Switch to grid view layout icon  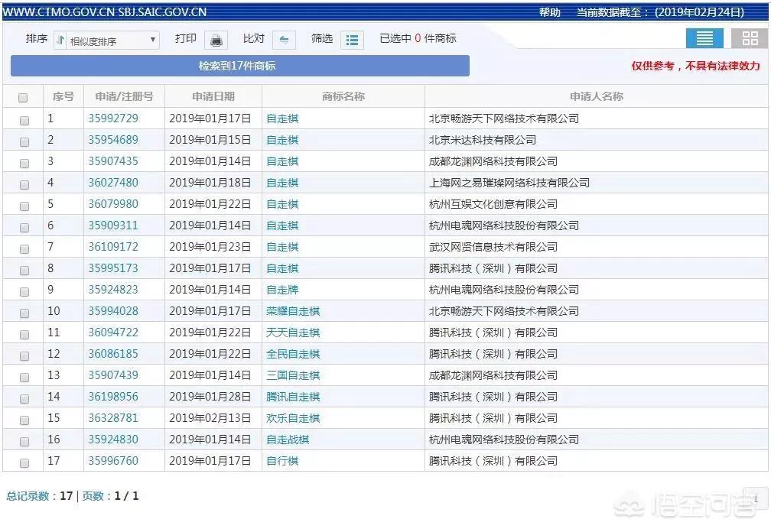[750, 38]
